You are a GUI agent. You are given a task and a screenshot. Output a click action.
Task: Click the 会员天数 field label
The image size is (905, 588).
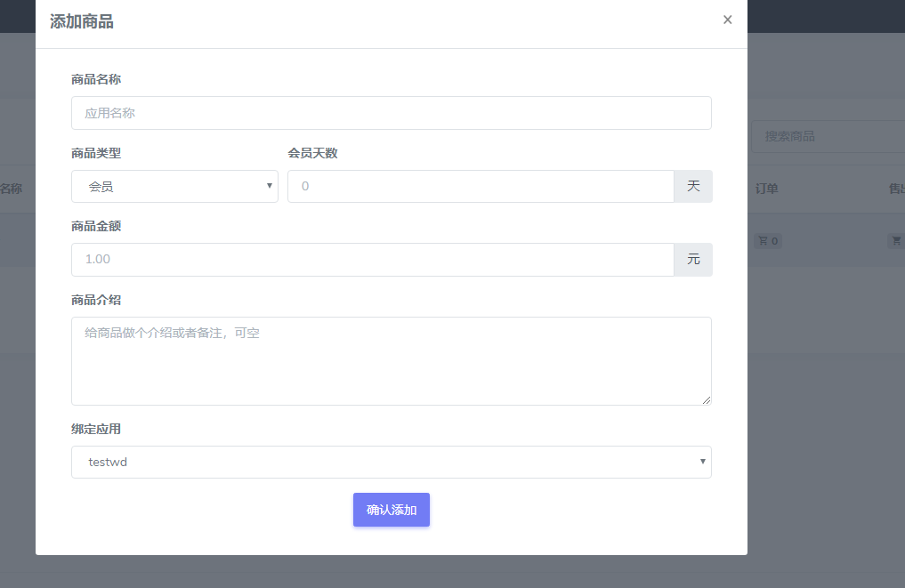[x=313, y=154]
